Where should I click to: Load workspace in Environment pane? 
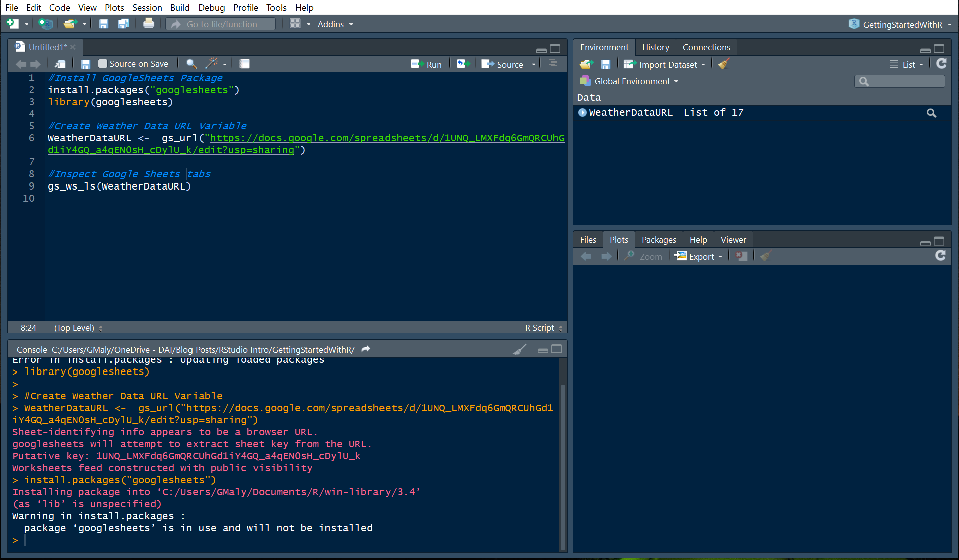pyautogui.click(x=586, y=64)
